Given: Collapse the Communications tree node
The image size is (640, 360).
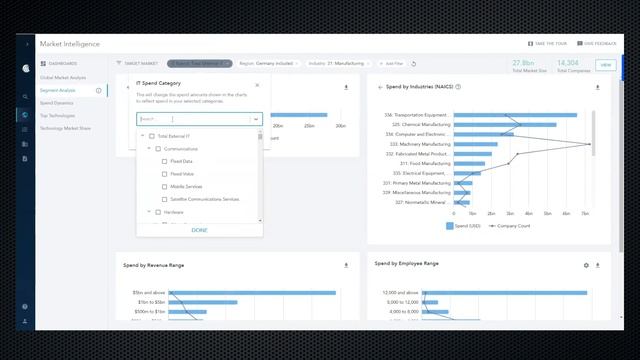Looking at the screenshot, I should (149, 149).
